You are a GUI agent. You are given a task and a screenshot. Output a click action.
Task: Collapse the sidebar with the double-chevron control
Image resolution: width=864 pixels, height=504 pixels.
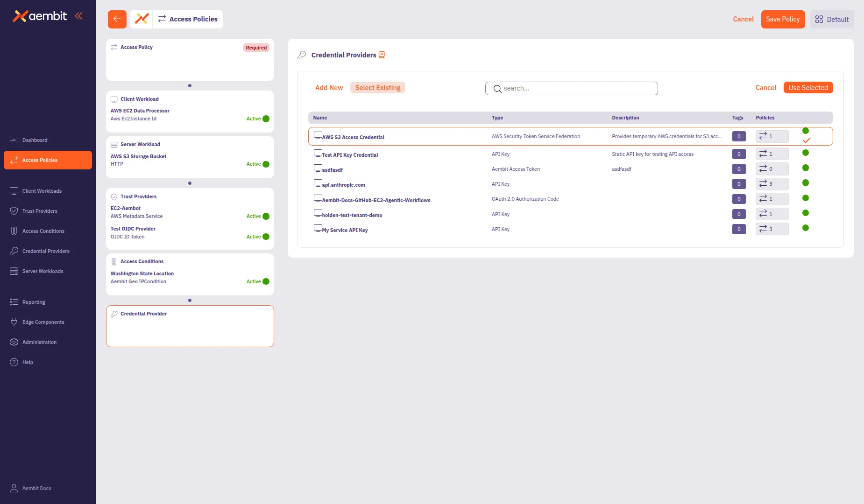(x=78, y=15)
